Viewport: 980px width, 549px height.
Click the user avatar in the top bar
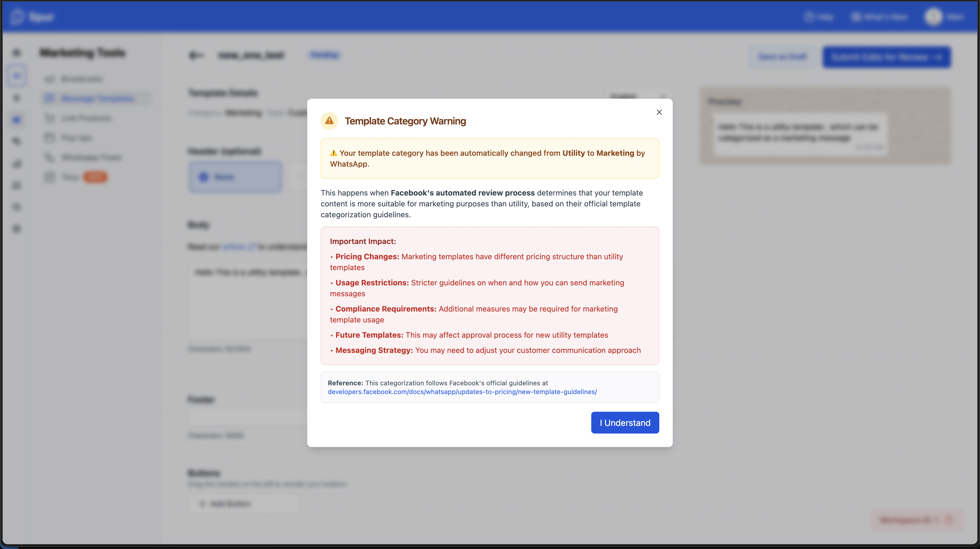click(933, 17)
